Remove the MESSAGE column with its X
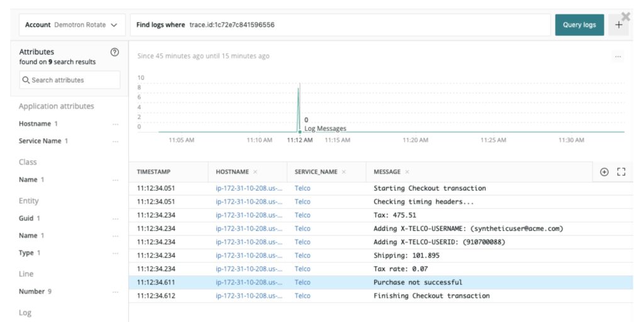 point(407,172)
